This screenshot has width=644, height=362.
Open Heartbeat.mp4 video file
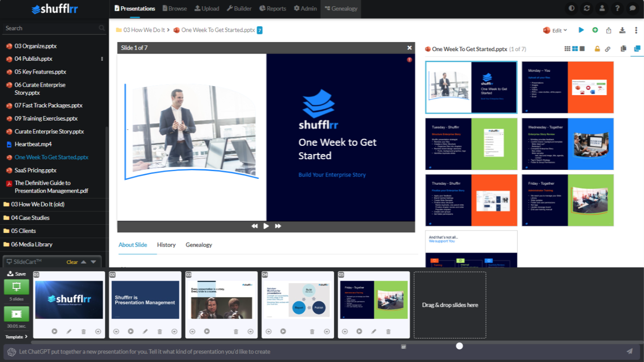coord(33,144)
